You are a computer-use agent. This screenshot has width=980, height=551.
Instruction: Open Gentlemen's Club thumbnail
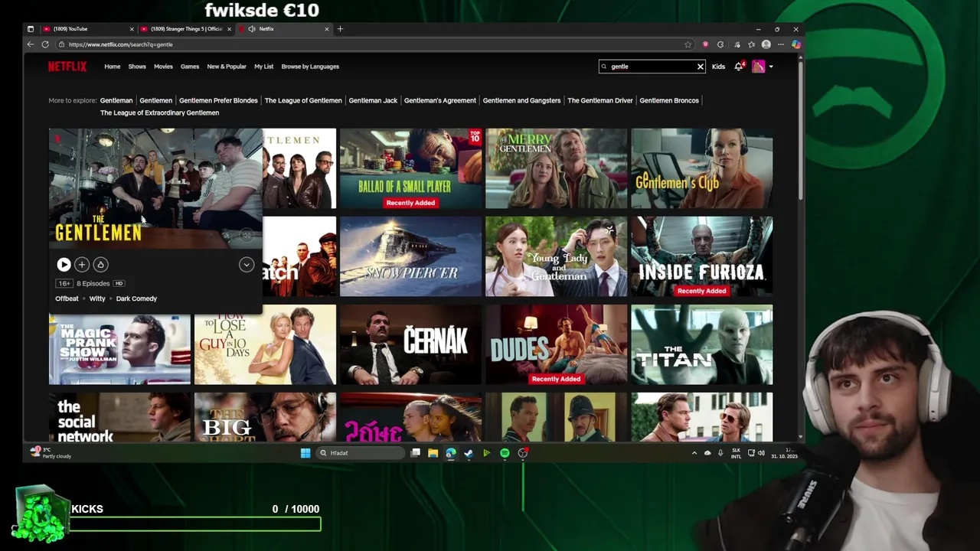click(x=701, y=168)
